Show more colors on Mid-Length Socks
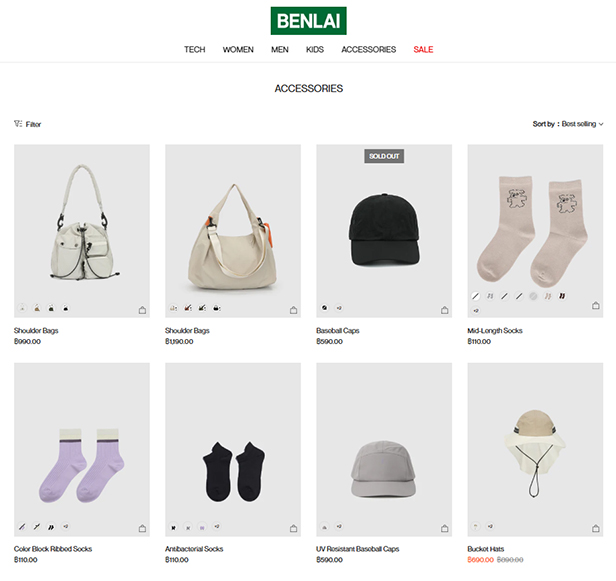Screen dimensions: 616x581 click(476, 311)
